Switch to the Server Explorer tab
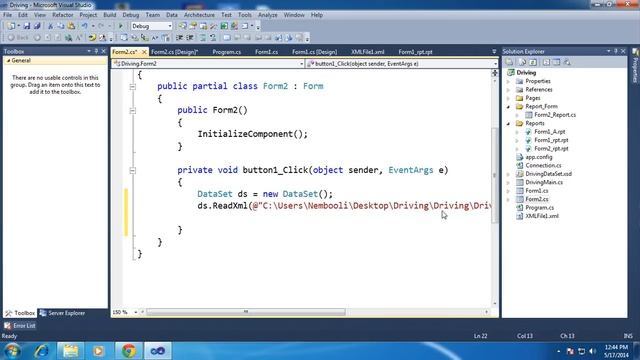 point(62,313)
